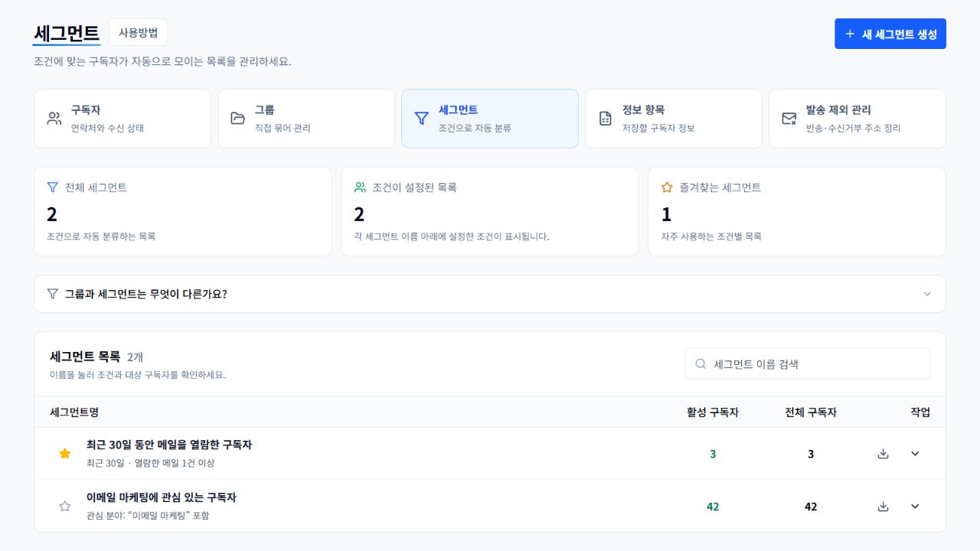The image size is (980, 551).
Task: Go to the 그룹 tab
Action: click(x=306, y=119)
